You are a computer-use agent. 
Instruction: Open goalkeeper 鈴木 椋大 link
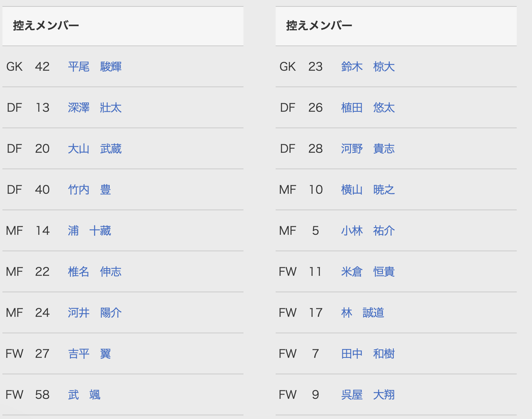pos(368,67)
